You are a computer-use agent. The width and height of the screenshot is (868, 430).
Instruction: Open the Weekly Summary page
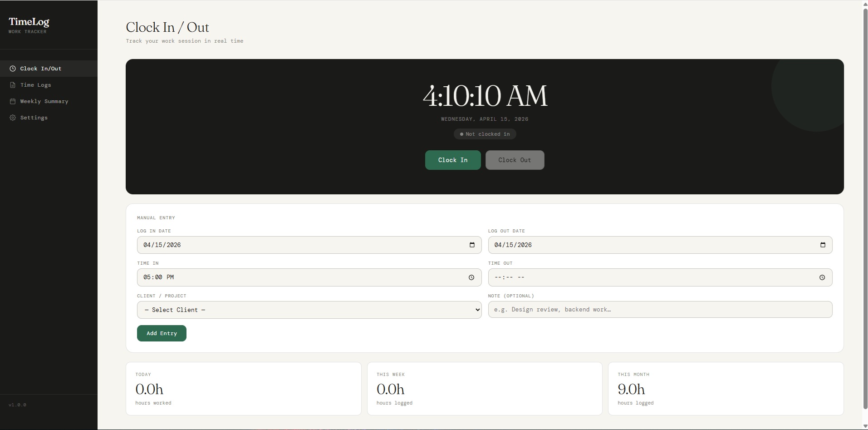pos(44,101)
